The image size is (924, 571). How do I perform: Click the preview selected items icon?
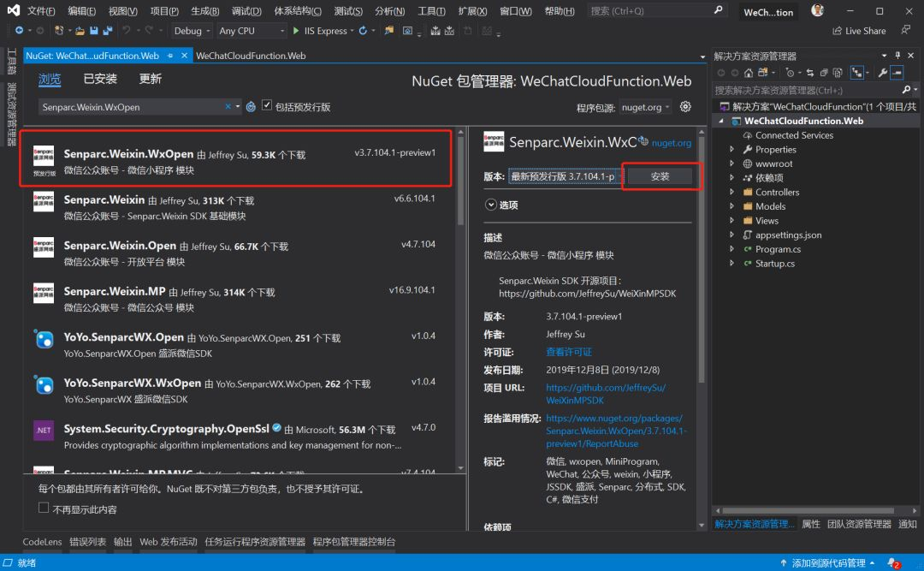[x=897, y=73]
